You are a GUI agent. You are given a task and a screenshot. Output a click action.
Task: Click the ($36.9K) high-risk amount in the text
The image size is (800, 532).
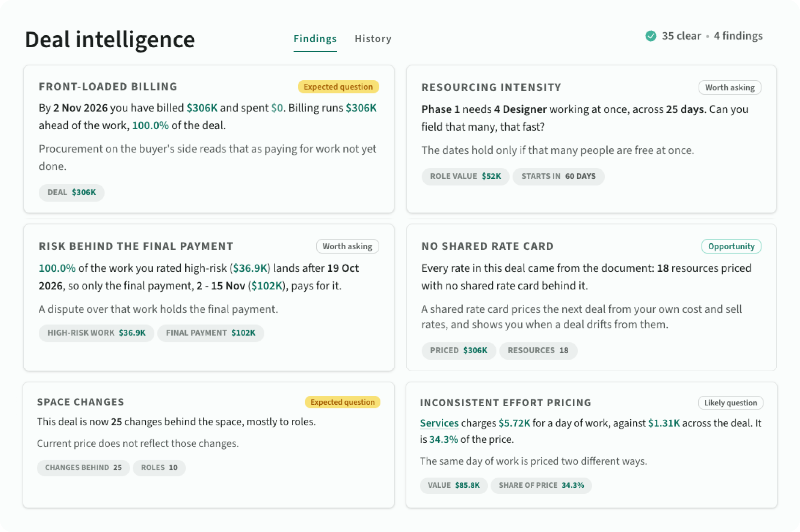250,268
